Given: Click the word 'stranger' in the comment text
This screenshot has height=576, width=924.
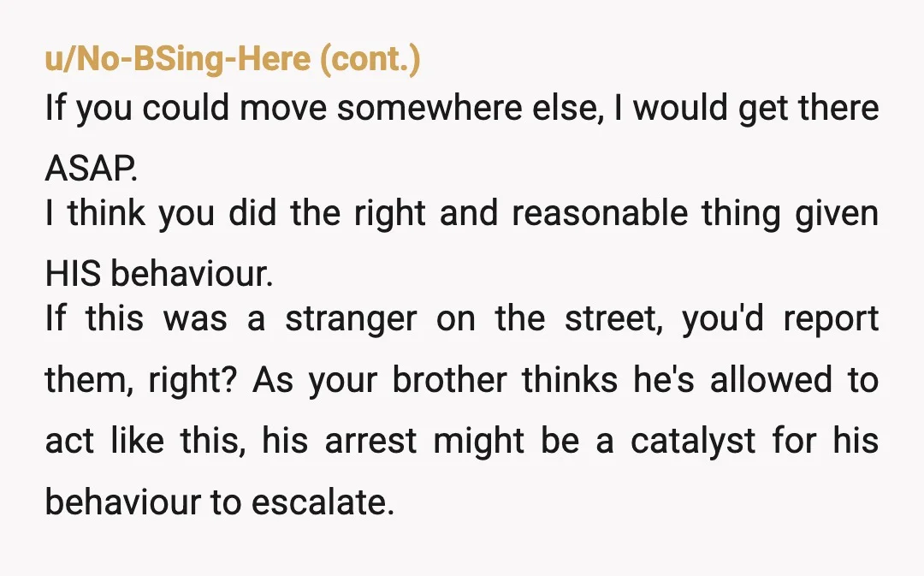Looking at the screenshot, I should (x=352, y=319).
